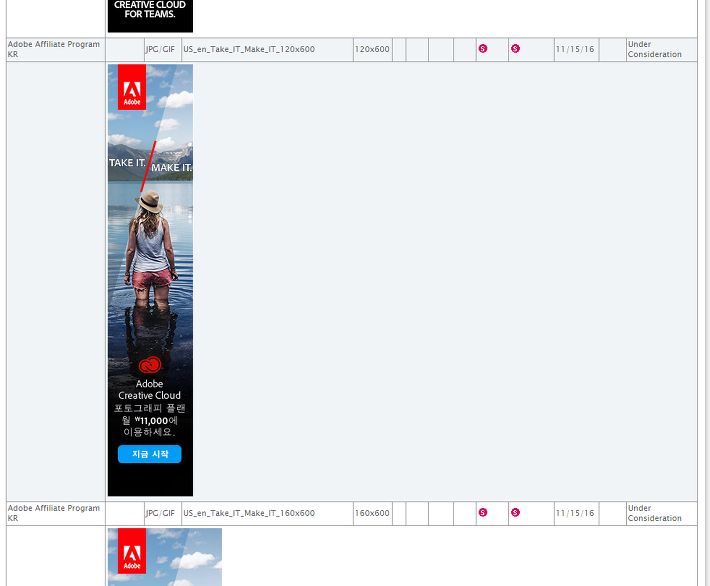710x586 pixels.
Task: Click the 120x600 size cell
Action: coord(372,49)
